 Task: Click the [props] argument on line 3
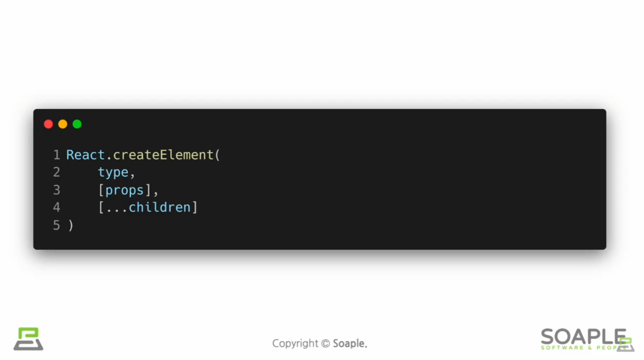pyautogui.click(x=125, y=190)
